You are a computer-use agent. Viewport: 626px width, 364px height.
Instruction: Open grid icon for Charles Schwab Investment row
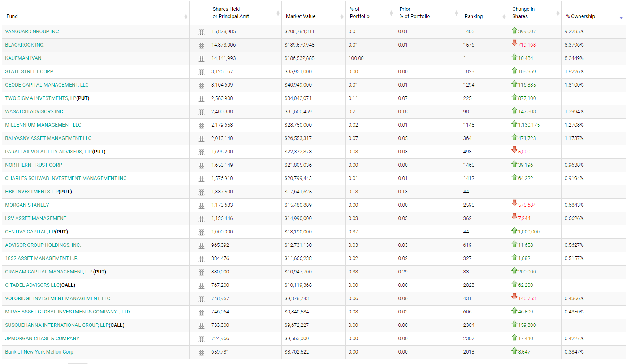click(x=202, y=179)
